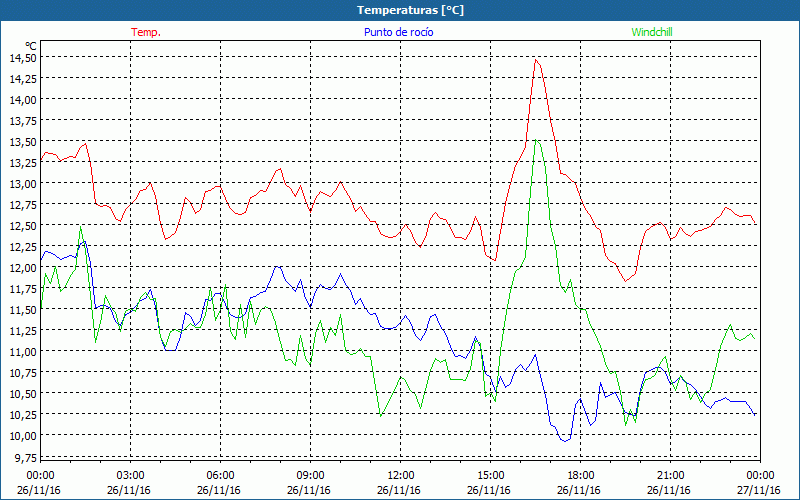
Task: Click the 12,25 y-axis value
Action: tap(23, 246)
